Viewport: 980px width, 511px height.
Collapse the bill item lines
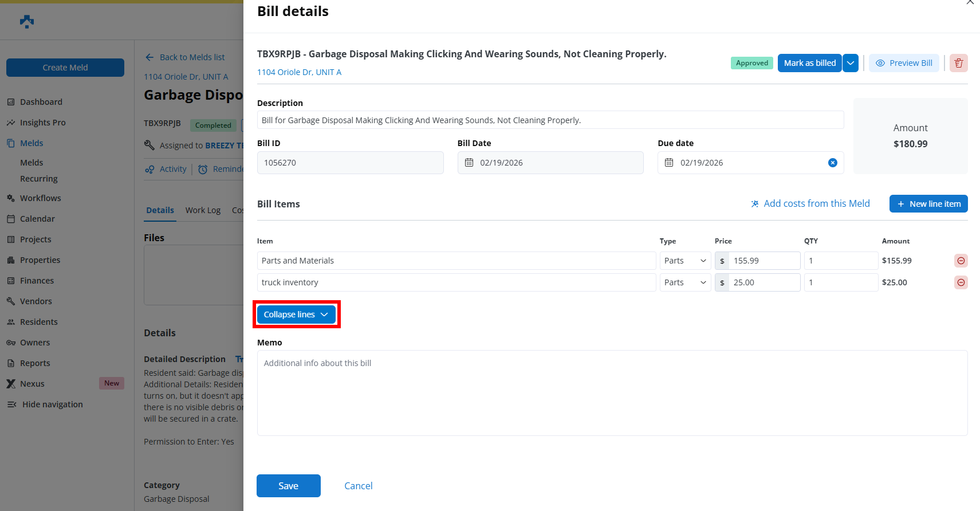click(296, 315)
